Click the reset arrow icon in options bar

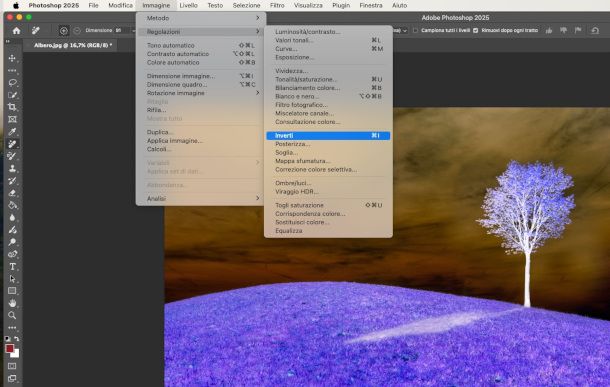click(595, 30)
